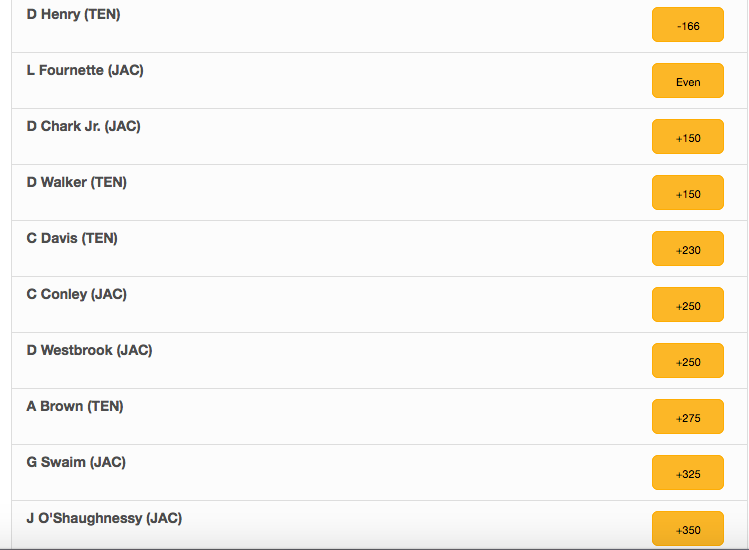Click the J O'Shaughnessy (JAC) player name
Image resolution: width=749 pixels, height=550 pixels.
[104, 518]
